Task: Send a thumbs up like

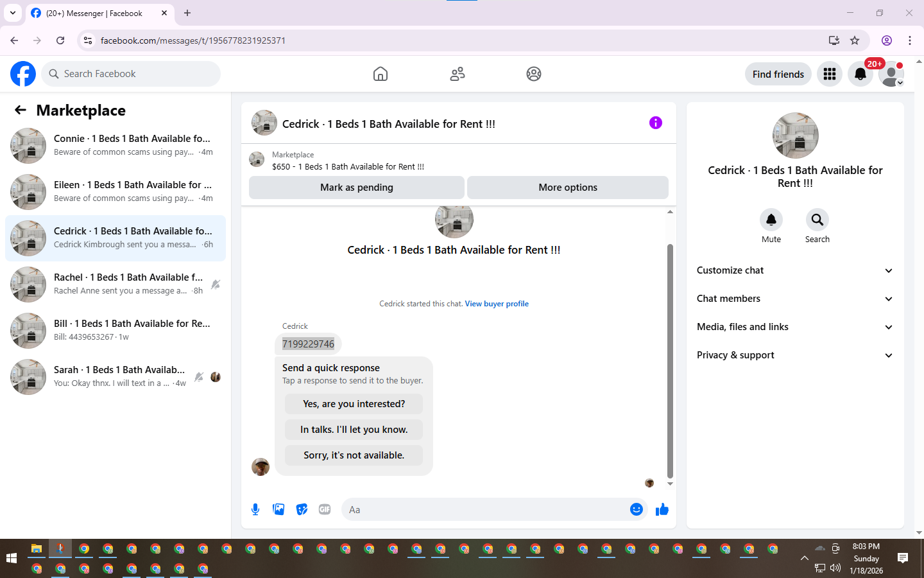Action: 662,509
